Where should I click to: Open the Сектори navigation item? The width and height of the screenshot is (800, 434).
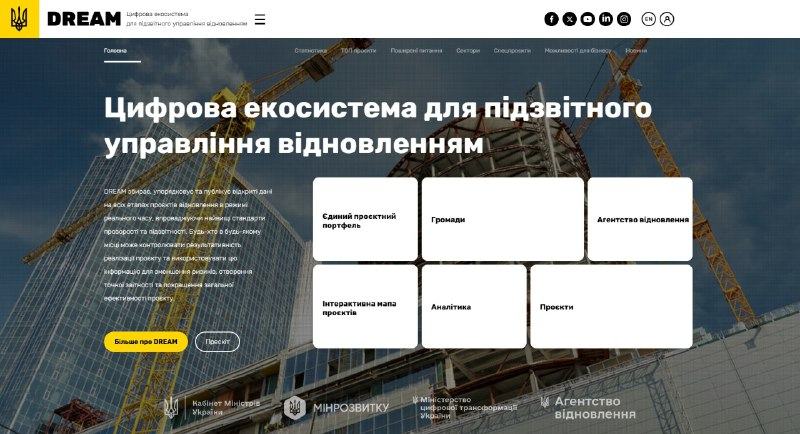(x=468, y=49)
